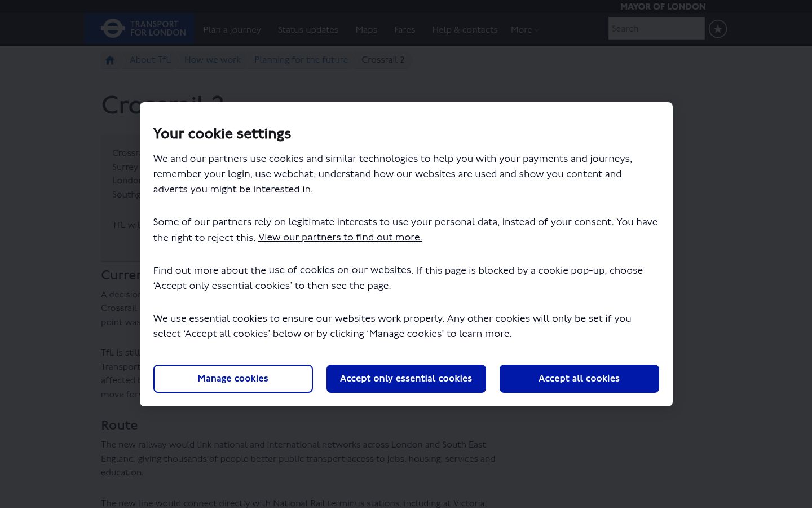The image size is (812, 508).
Task: Open Status updates menu item
Action: (308, 30)
